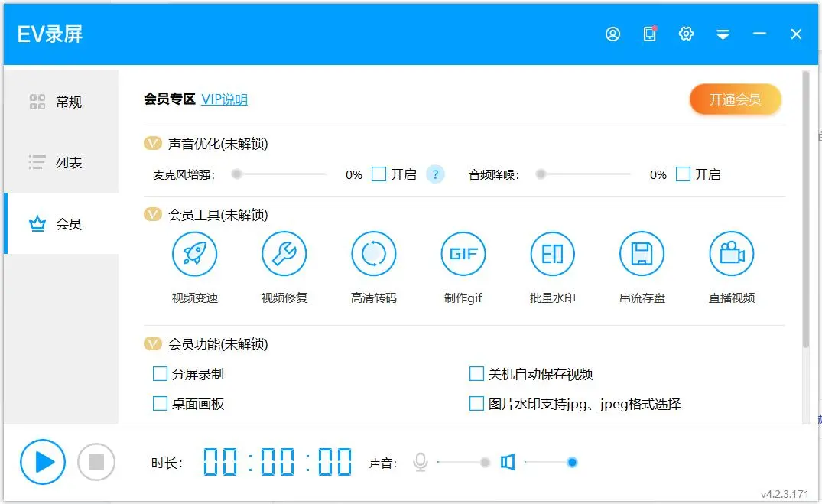This screenshot has width=822, height=504.
Task: Open the 高清转码 conversion tool
Action: (x=374, y=254)
